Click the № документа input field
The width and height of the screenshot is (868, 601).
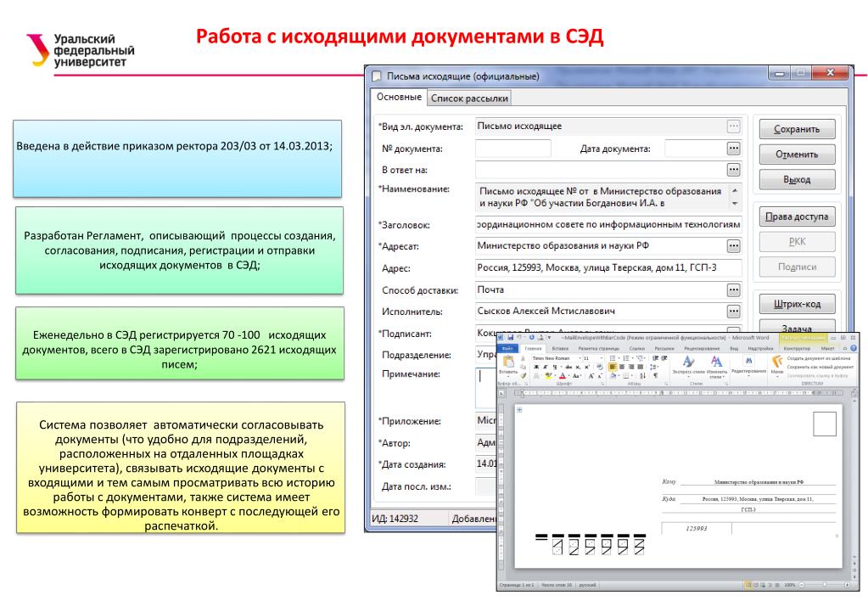coord(513,149)
